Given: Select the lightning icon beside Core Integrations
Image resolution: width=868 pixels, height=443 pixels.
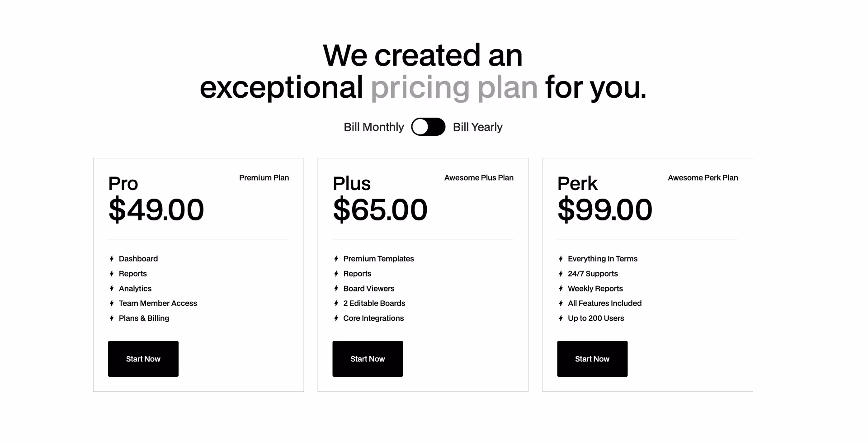Looking at the screenshot, I should pyautogui.click(x=336, y=318).
